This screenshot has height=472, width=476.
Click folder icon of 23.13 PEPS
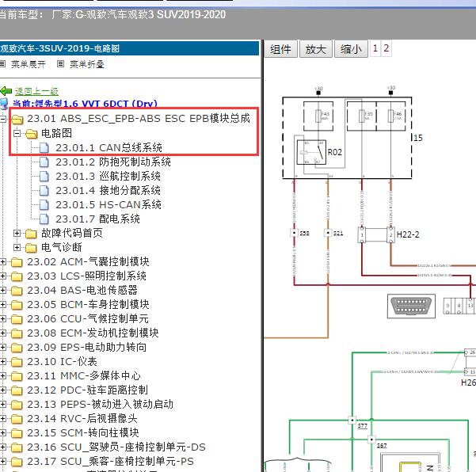[x=17, y=405]
